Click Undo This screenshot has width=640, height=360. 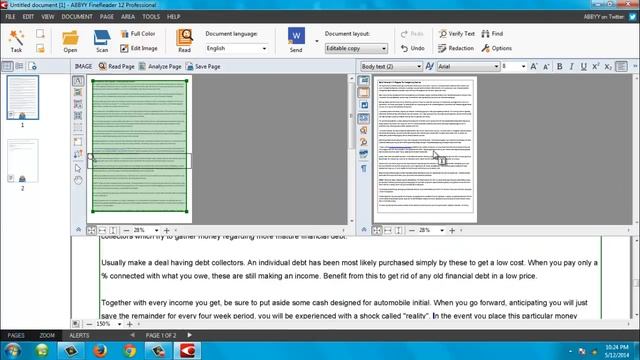(413, 48)
